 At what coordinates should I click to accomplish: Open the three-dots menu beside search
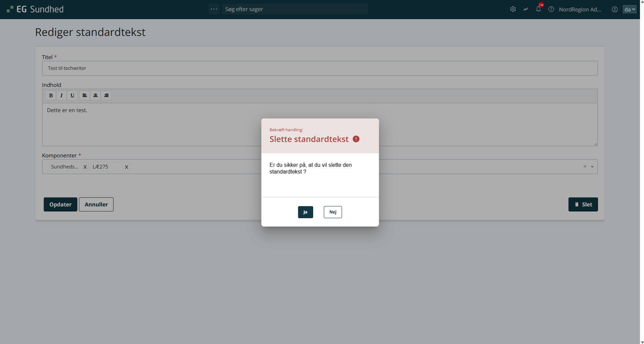coord(214,9)
